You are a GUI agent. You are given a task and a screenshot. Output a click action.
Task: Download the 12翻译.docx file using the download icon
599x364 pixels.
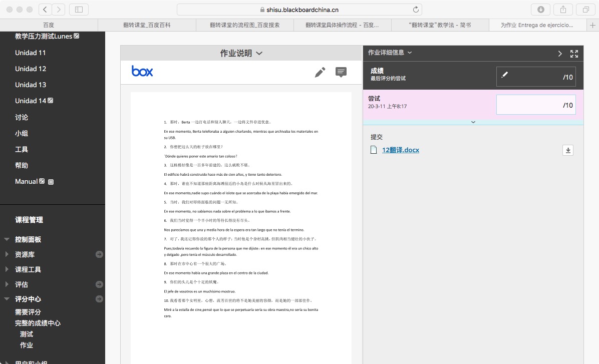click(567, 150)
